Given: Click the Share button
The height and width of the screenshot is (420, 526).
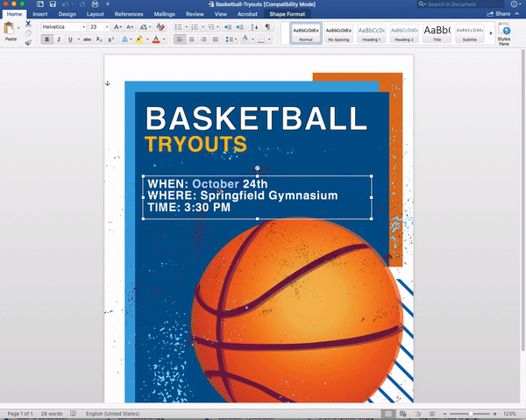Looking at the screenshot, I should tap(499, 14).
